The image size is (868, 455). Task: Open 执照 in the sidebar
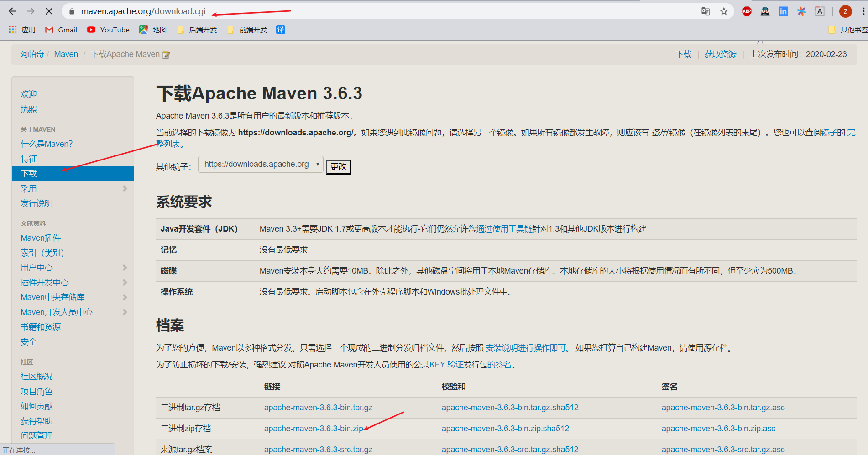click(28, 109)
